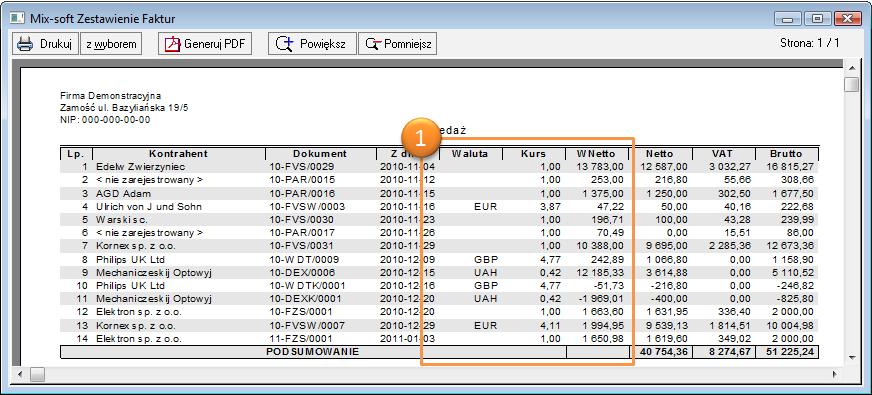Click the Waluta column header
Screen dimensions: 872x395
tap(469, 154)
